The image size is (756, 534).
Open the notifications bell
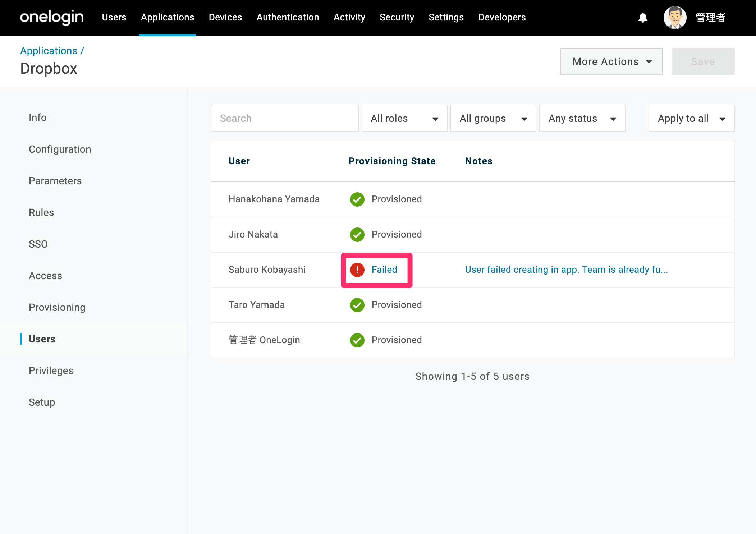pyautogui.click(x=643, y=18)
